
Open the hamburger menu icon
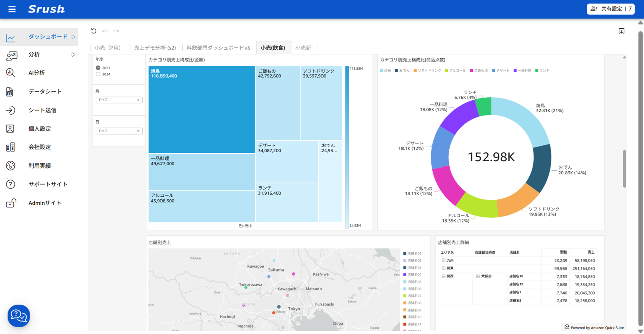pos(12,9)
